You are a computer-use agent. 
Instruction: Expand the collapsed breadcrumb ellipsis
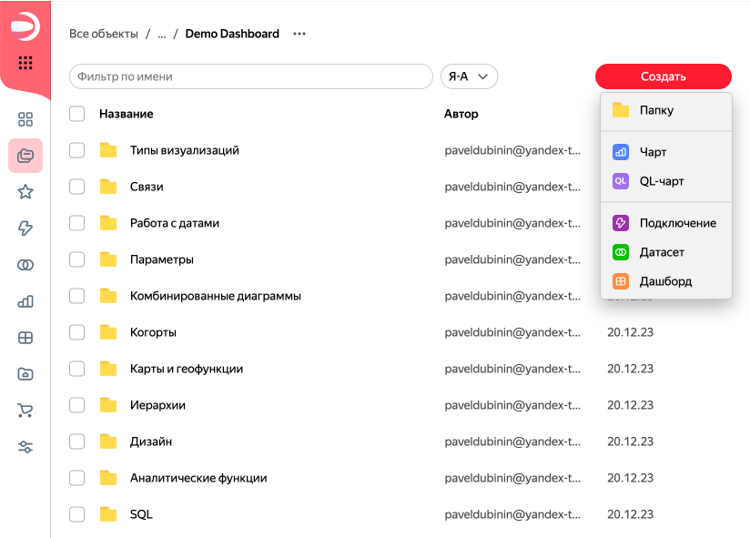tap(161, 34)
